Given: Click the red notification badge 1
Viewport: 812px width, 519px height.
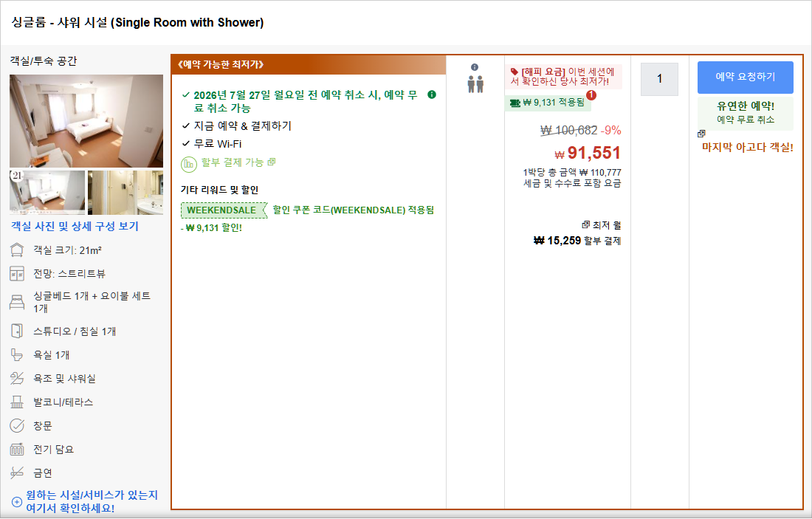Looking at the screenshot, I should tap(591, 95).
